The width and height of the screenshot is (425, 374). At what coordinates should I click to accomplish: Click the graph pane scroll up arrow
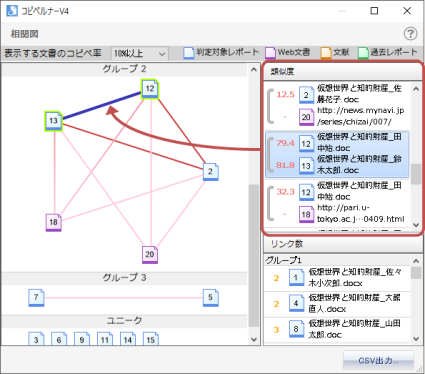click(254, 69)
